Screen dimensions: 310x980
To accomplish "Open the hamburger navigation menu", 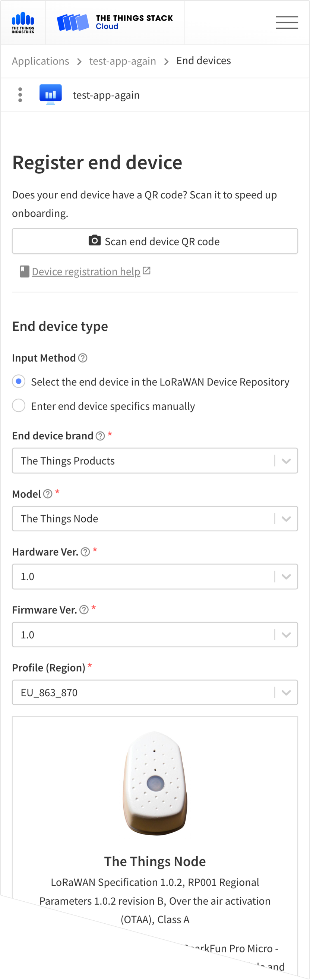I will (287, 22).
